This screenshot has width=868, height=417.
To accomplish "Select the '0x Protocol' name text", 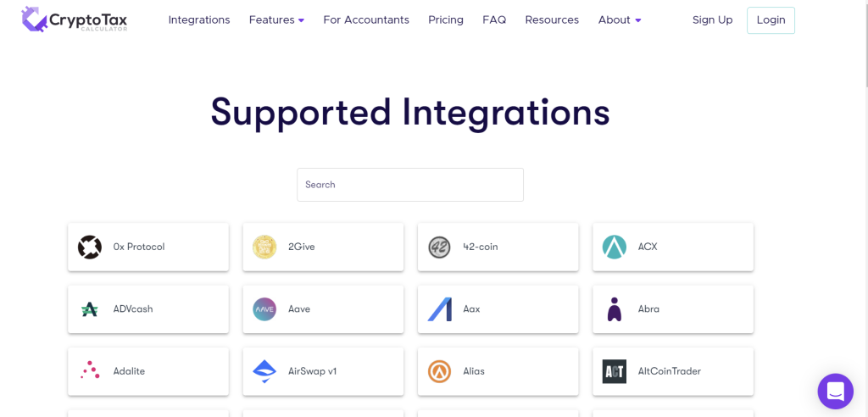I will pyautogui.click(x=139, y=247).
